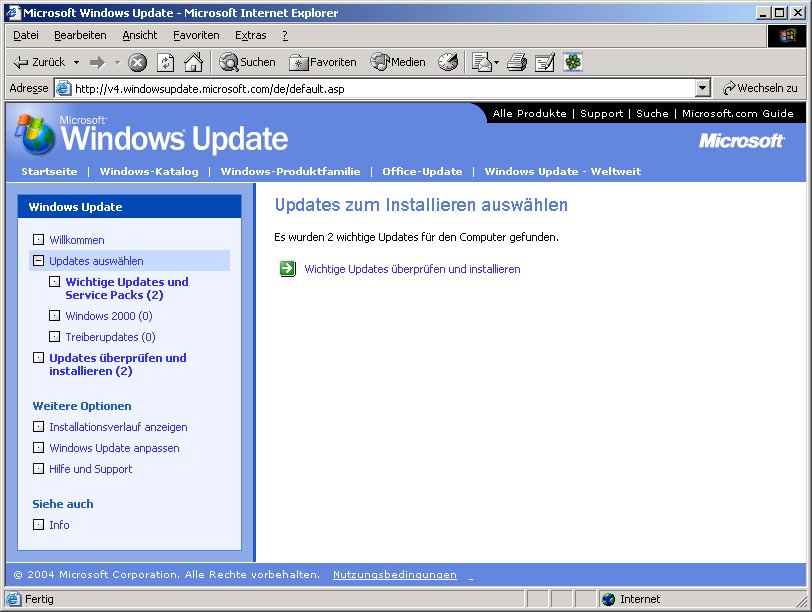Go to the Home page icon
The image size is (812, 612).
pos(193,62)
